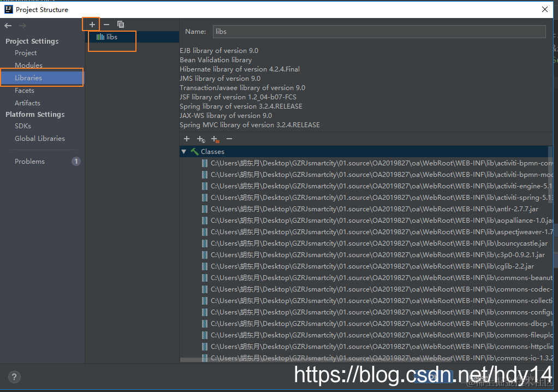This screenshot has height=392, width=558.
Task: Click the jar icon of antlr-2.7.7.jar
Action: [x=205, y=209]
